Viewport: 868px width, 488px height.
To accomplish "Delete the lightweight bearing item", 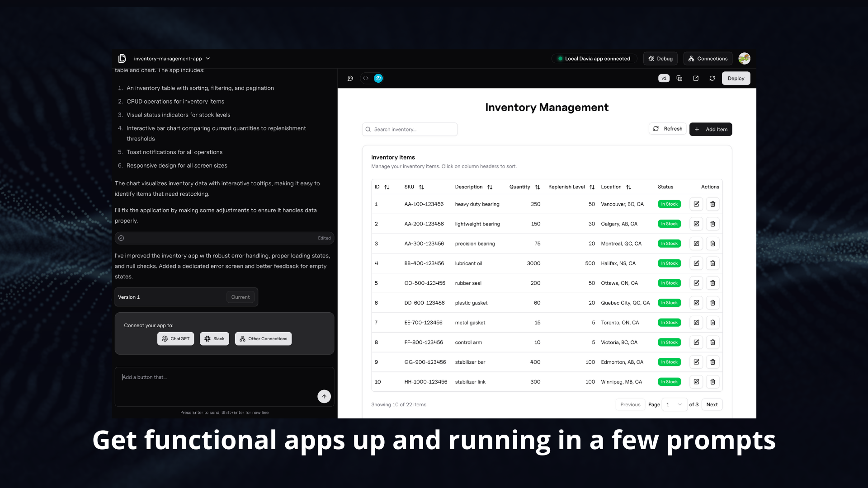I will point(712,224).
